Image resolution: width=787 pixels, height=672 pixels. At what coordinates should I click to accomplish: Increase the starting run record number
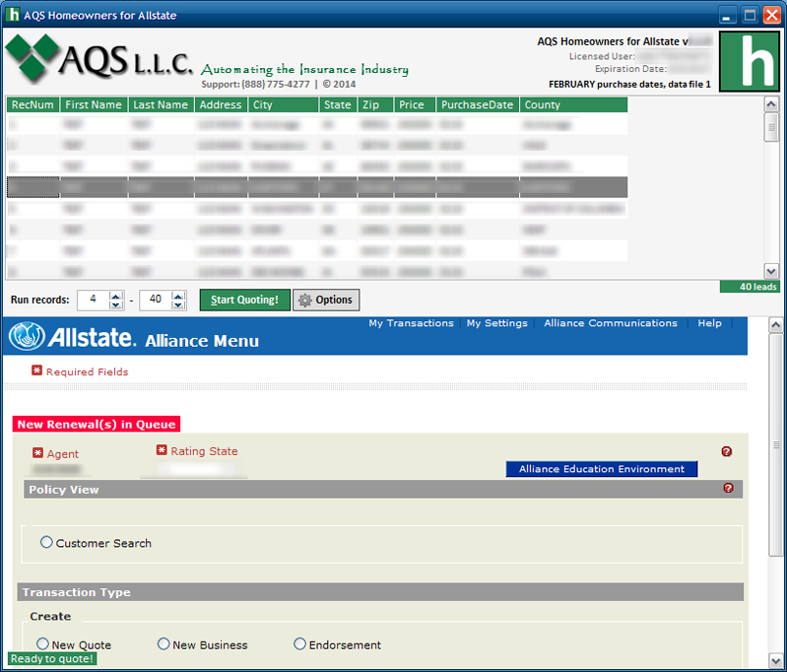pos(116,296)
